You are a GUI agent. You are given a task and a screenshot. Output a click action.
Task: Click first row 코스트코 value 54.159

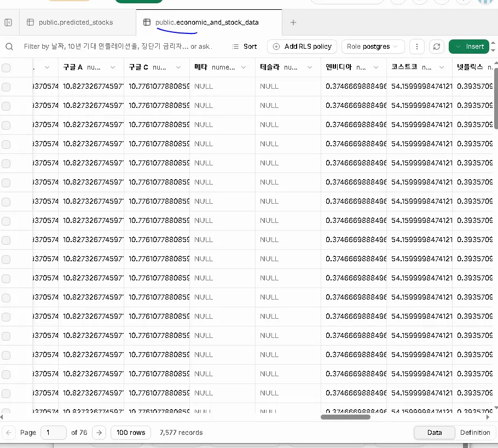coord(419,87)
